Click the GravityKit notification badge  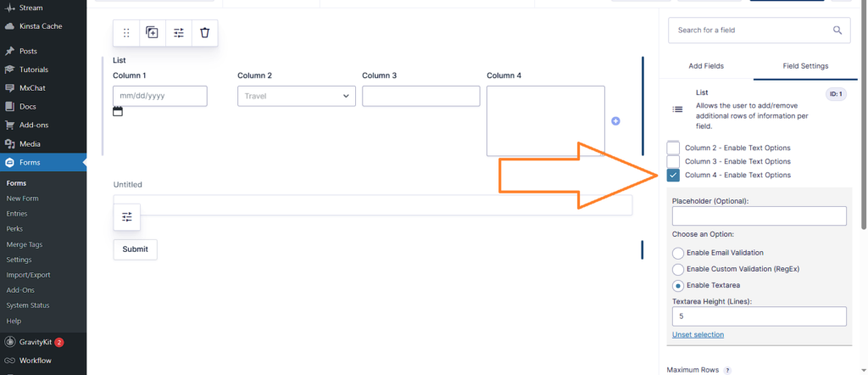58,342
